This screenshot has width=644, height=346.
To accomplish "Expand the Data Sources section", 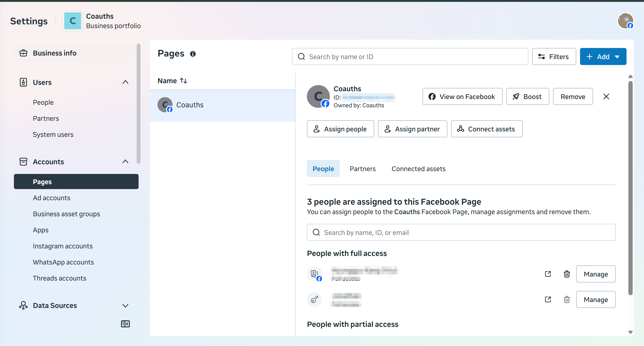I will point(125,305).
